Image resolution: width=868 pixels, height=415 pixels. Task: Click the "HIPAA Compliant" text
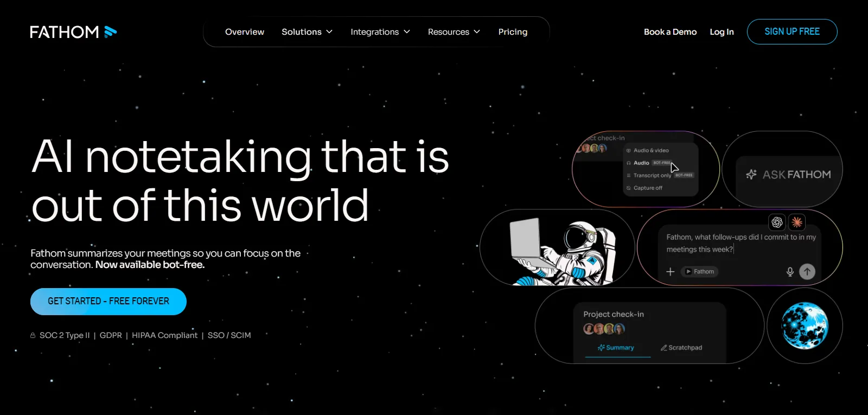click(x=165, y=335)
